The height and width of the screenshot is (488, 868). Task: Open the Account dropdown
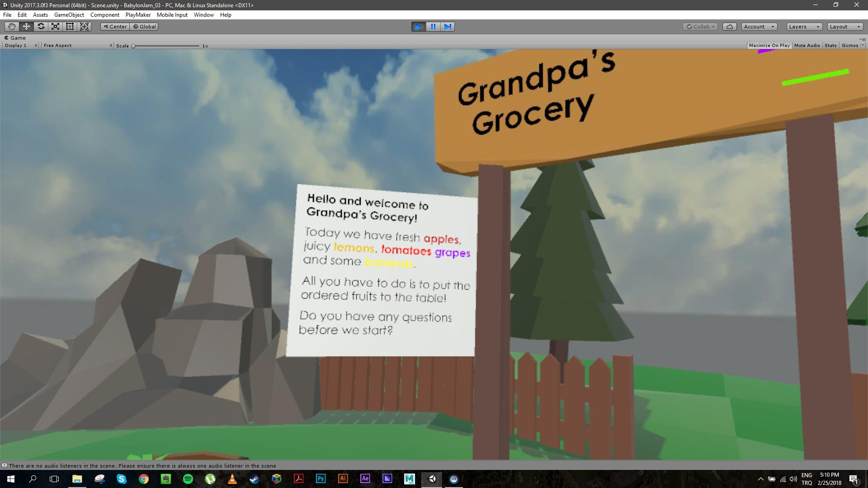point(759,27)
